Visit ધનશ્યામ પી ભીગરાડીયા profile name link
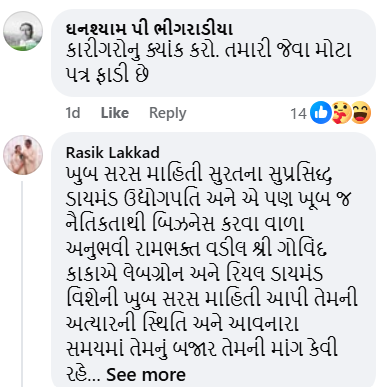The width and height of the screenshot is (386, 387). (149, 29)
